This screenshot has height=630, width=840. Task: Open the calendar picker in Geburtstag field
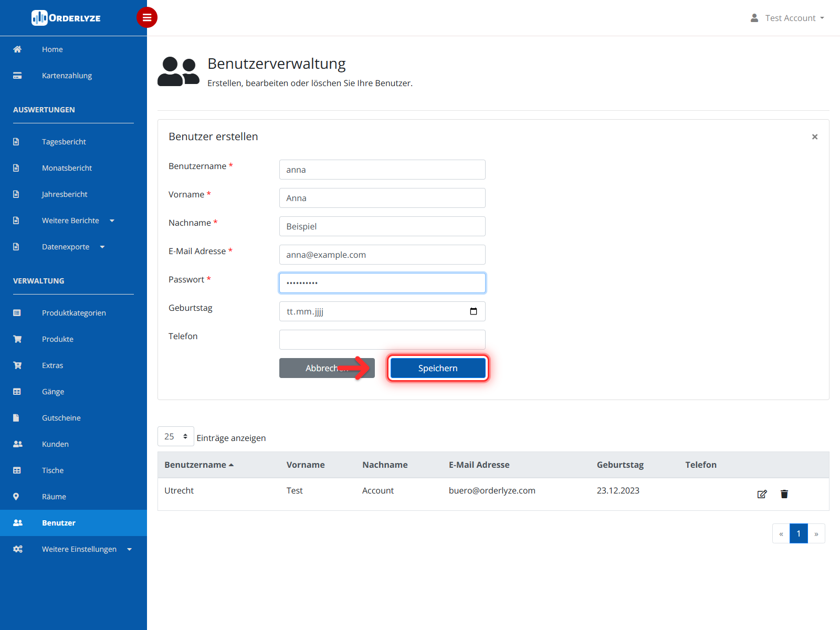point(474,311)
